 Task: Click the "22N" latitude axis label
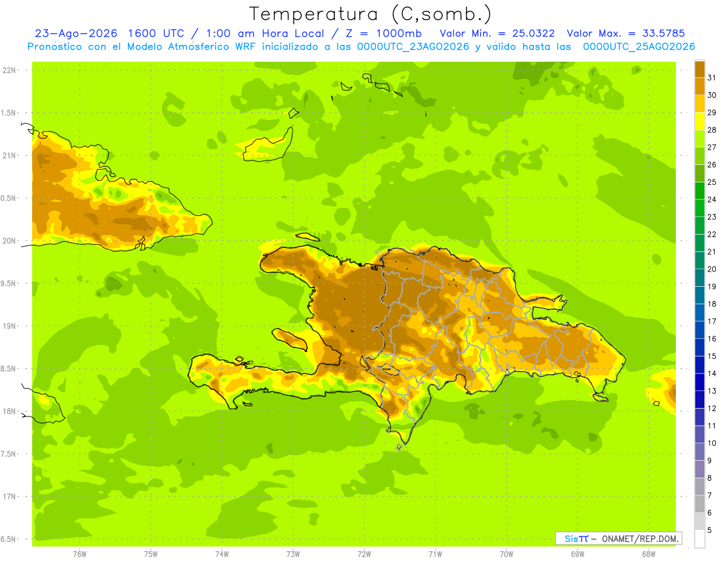(10, 70)
